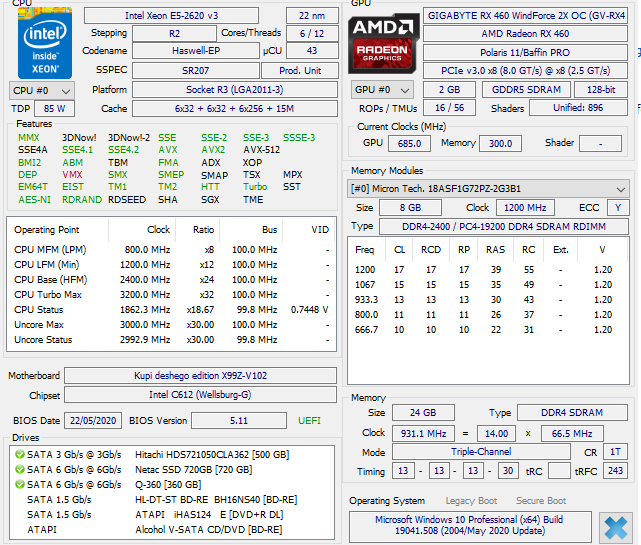Click the ECC Y value
Screen dimensions: 641x545
click(x=618, y=208)
